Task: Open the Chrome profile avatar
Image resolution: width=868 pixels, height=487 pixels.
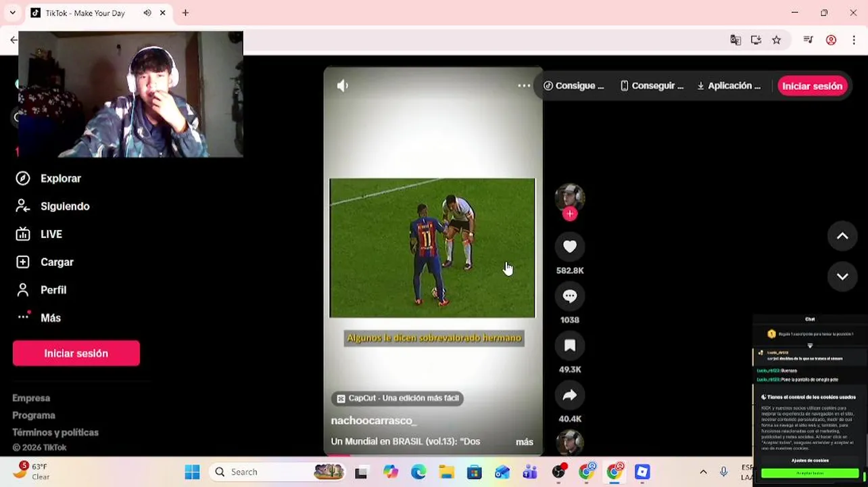Action: 831,40
